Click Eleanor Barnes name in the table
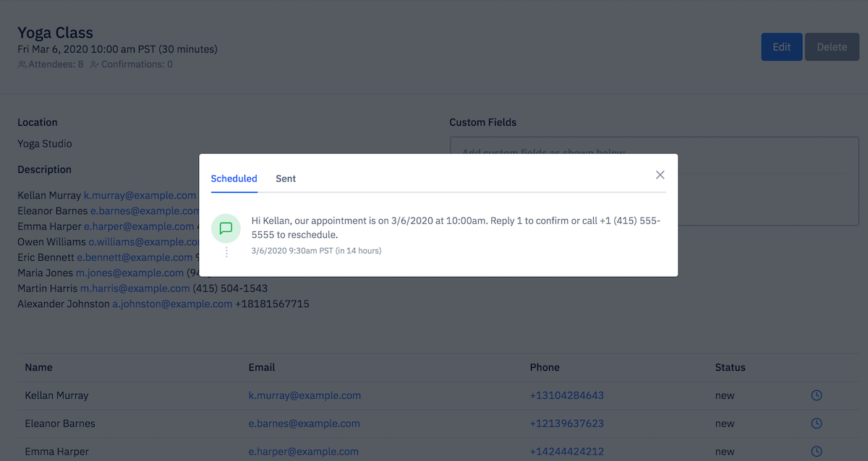The height and width of the screenshot is (461, 868). (x=60, y=423)
